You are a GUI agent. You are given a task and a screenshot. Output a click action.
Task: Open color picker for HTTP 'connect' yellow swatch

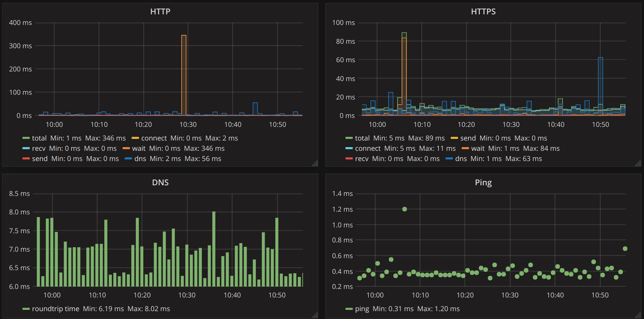click(135, 138)
